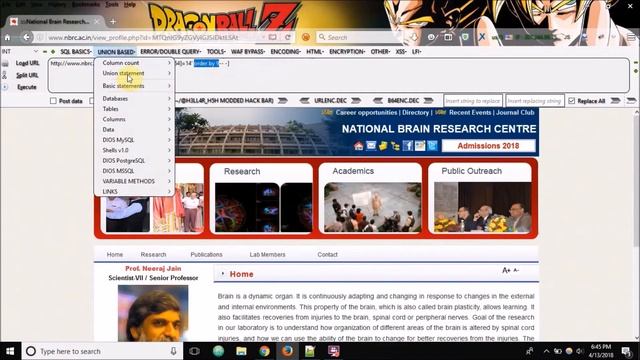Click the Twitter icon in NBRC header

(433, 145)
